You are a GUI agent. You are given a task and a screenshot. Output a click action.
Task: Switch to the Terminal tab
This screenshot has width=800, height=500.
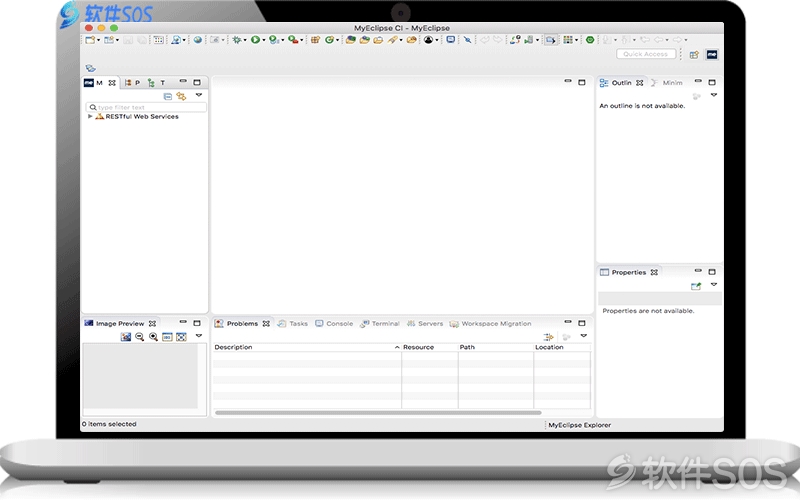(380, 323)
